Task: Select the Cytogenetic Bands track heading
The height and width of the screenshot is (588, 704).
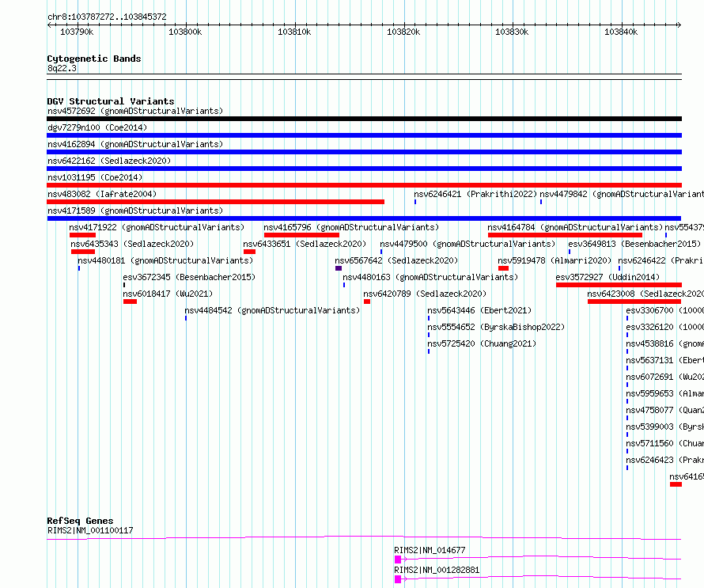Action: [94, 59]
